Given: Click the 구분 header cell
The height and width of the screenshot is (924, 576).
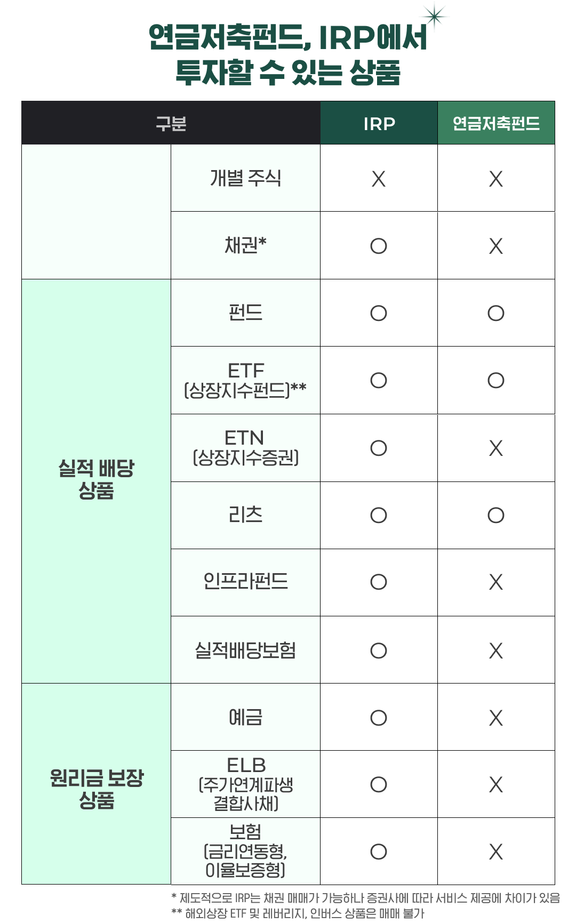Looking at the screenshot, I should [x=171, y=124].
